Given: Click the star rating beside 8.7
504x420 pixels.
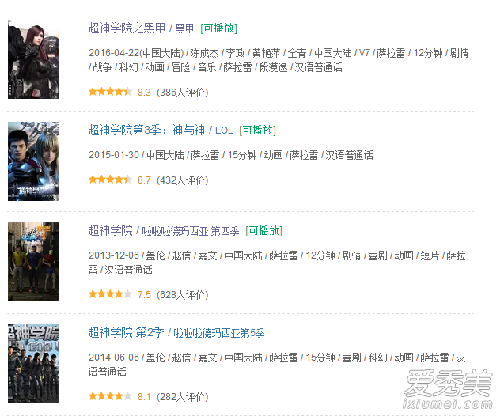Looking at the screenshot, I should (x=110, y=180).
